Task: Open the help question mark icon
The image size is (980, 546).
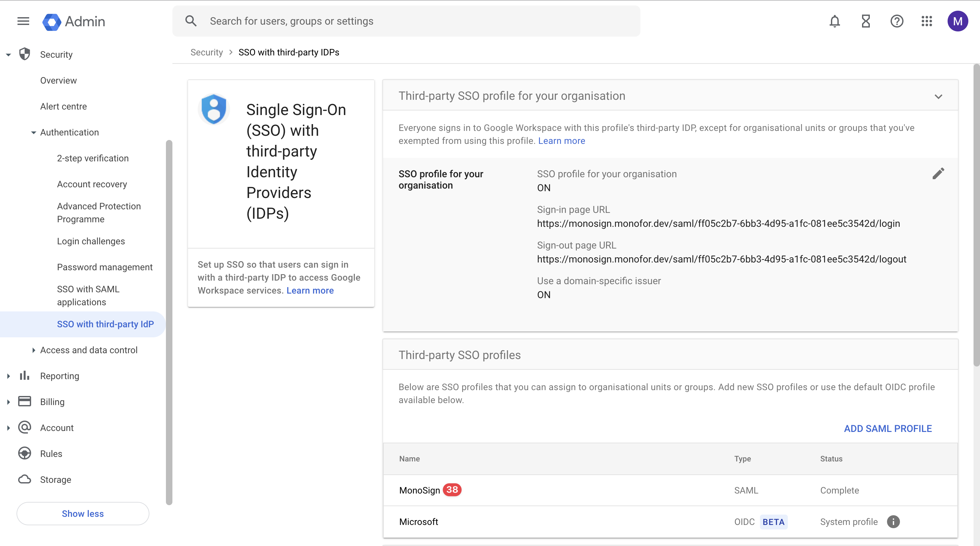Action: click(x=896, y=21)
